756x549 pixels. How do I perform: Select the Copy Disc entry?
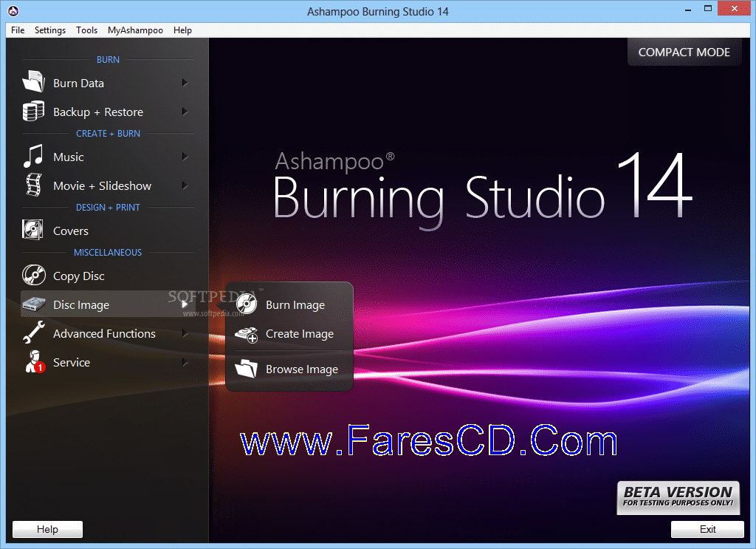108,276
